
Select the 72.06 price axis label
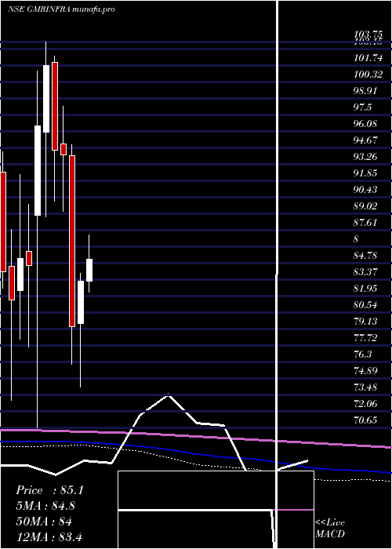(365, 404)
